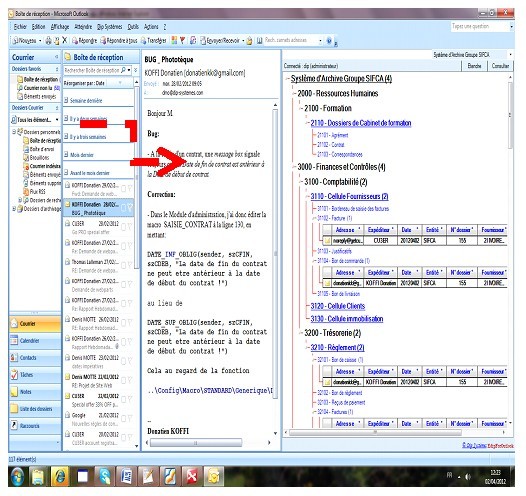
Task: Expand the Mois dernier group
Action: 66,155
